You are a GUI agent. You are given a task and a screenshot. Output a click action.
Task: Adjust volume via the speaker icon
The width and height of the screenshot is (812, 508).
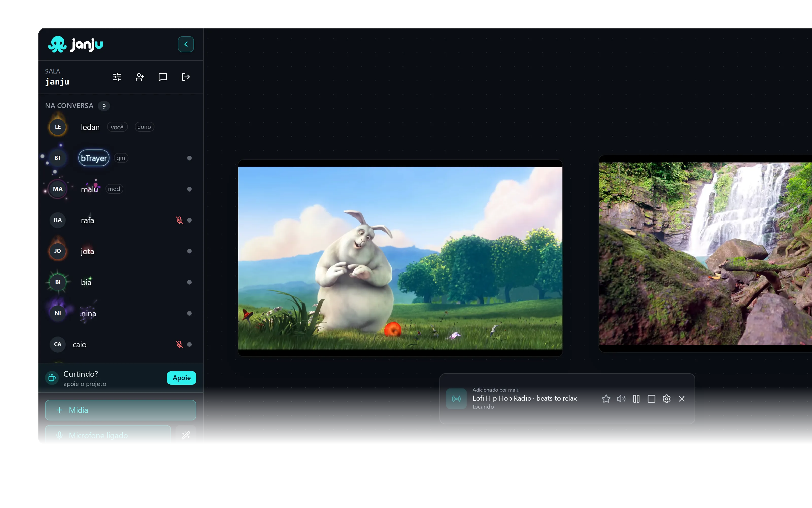621,399
